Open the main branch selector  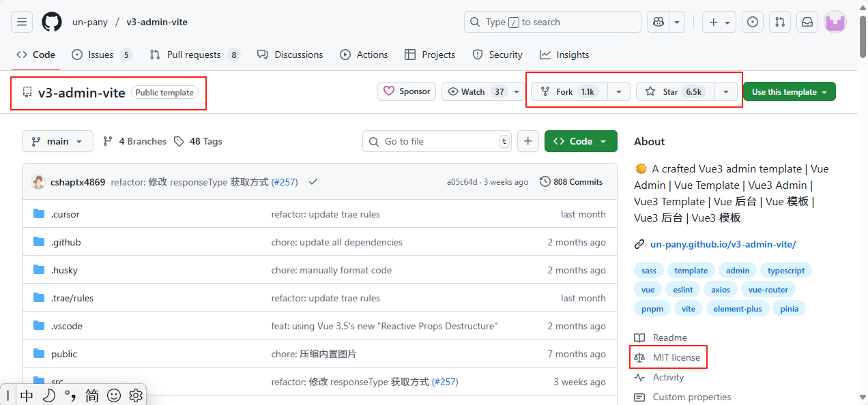coord(57,141)
